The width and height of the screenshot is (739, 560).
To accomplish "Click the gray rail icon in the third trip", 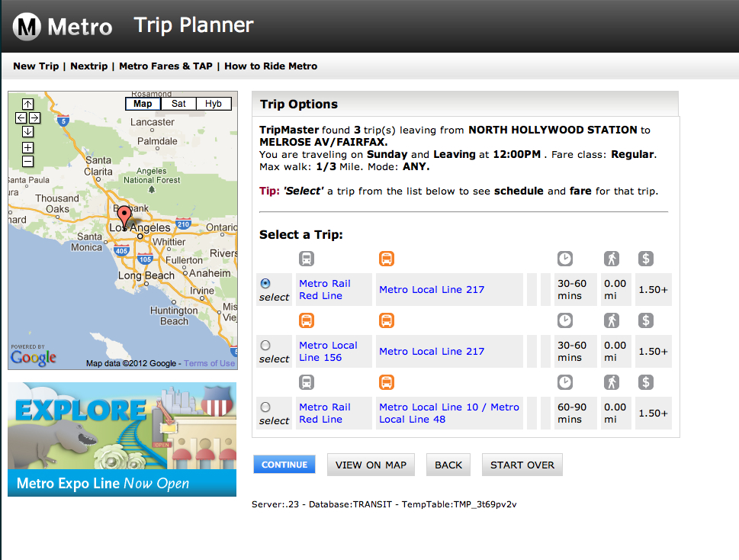I will coord(307,382).
